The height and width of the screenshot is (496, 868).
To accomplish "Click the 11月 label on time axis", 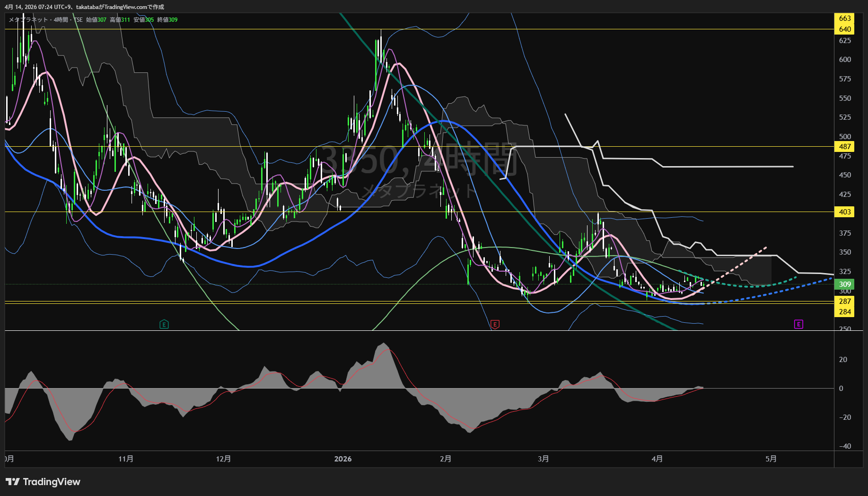I will point(126,459).
